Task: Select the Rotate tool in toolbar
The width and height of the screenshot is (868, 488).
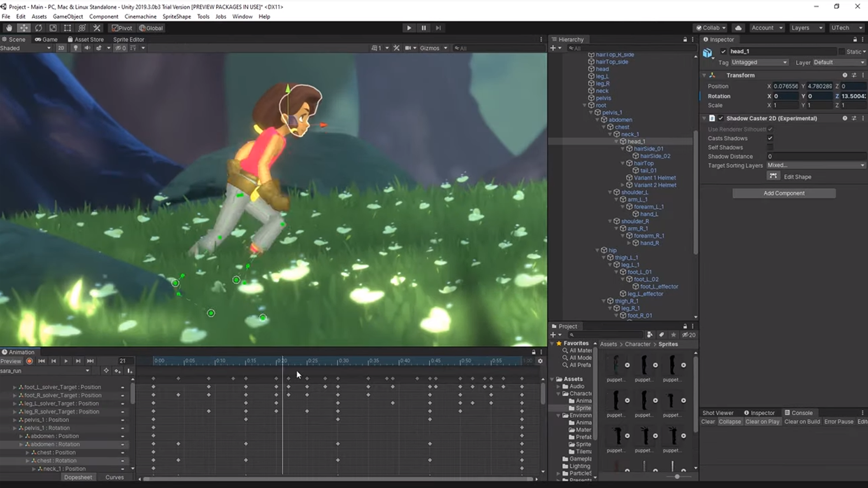Action: click(x=38, y=28)
